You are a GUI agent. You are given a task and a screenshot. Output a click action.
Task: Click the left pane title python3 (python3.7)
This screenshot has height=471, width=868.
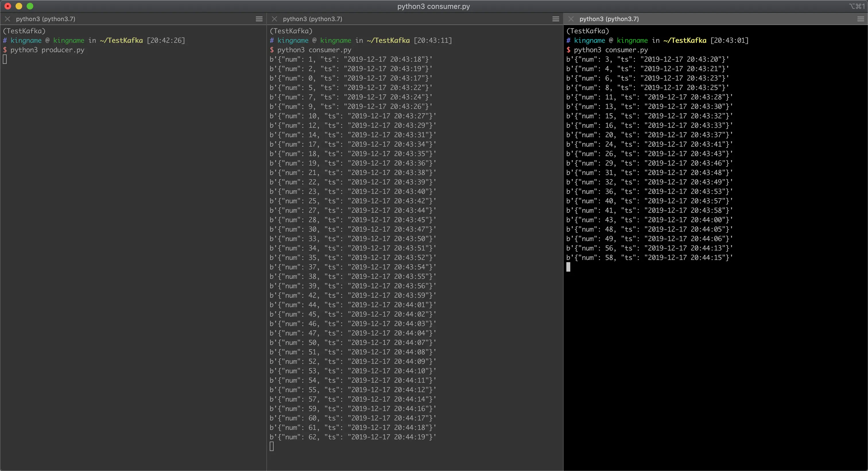coord(45,19)
